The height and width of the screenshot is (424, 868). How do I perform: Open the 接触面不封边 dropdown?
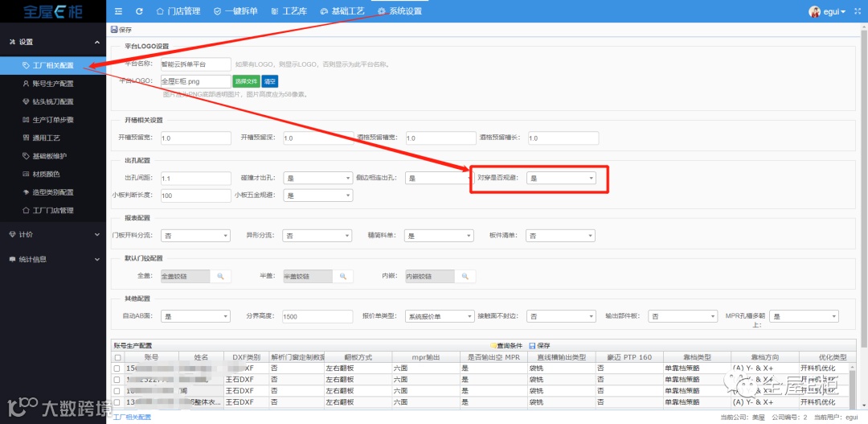561,316
